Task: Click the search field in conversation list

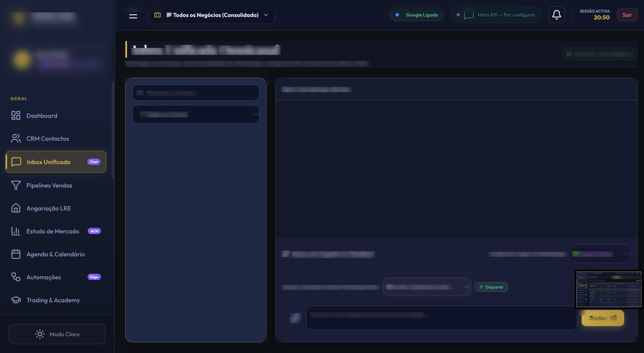Action: click(196, 93)
